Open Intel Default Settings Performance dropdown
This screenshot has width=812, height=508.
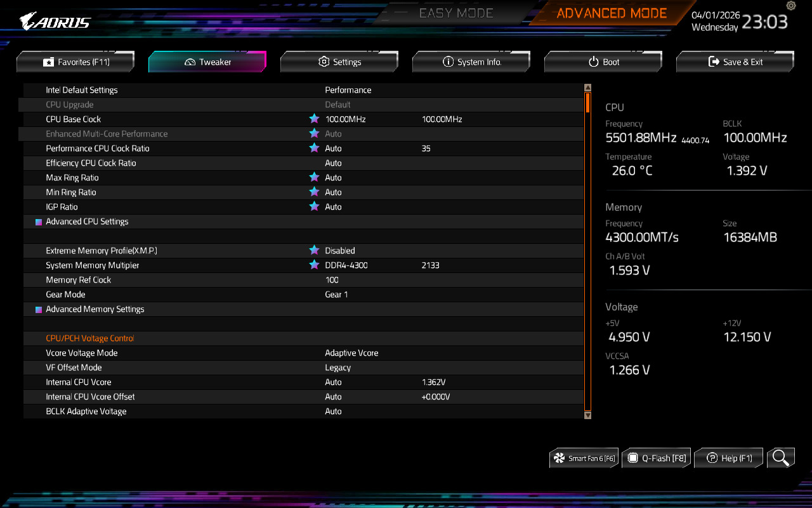click(348, 90)
